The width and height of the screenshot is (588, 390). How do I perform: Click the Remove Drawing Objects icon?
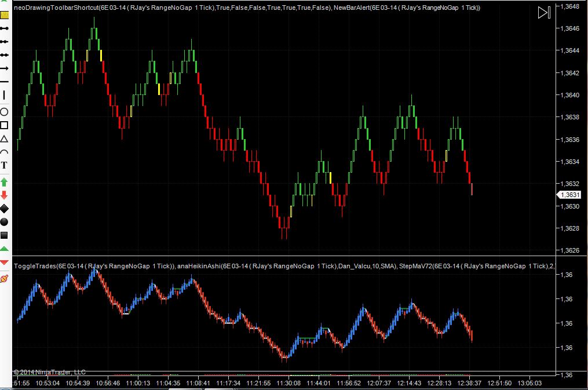click(4, 278)
